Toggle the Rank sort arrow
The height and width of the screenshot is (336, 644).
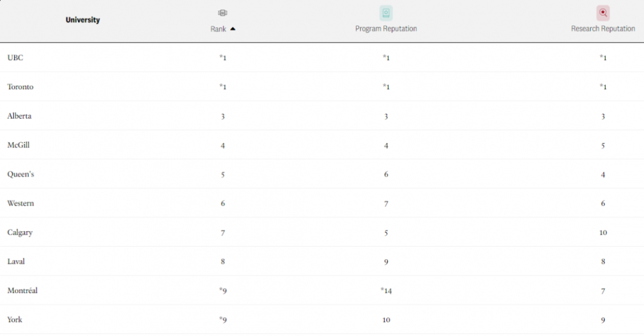click(x=233, y=29)
